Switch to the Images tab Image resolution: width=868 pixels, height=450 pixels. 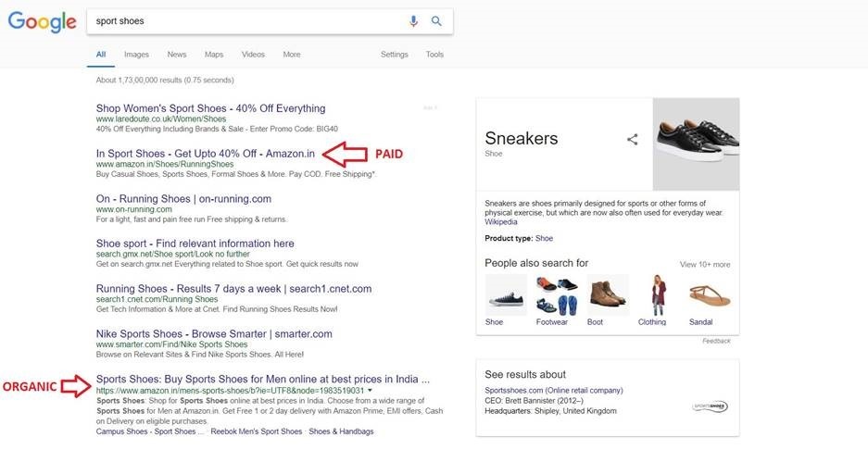pyautogui.click(x=136, y=55)
